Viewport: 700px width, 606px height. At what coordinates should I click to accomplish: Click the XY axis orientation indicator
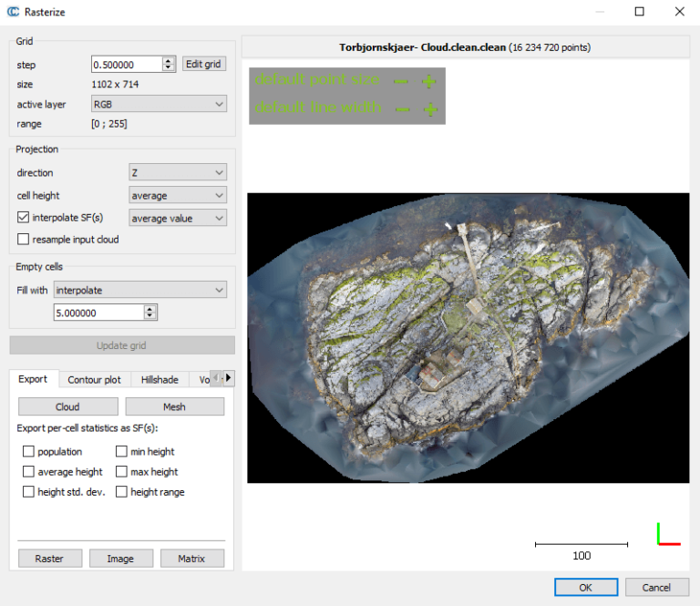tap(668, 534)
